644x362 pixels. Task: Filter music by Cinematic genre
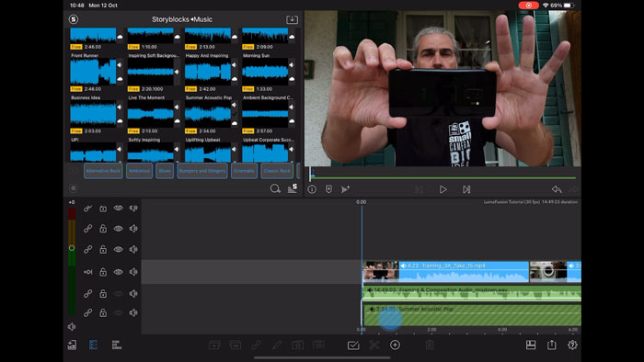coord(244,171)
